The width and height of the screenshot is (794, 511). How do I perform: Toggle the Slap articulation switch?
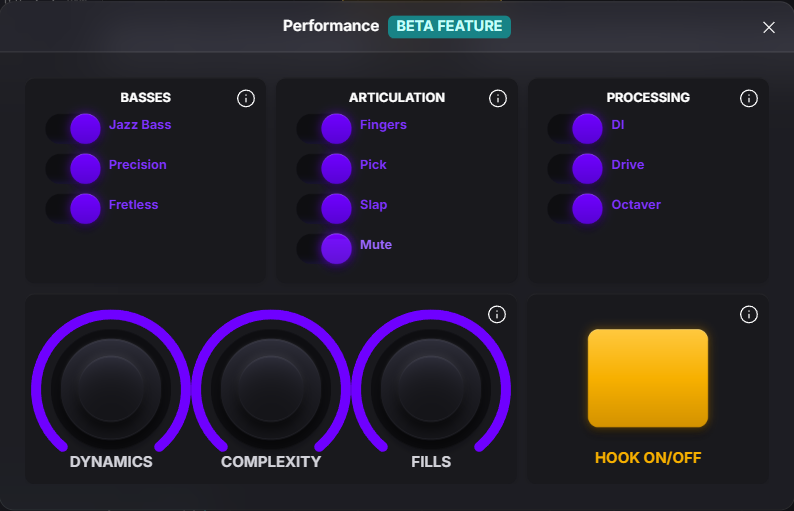325,208
